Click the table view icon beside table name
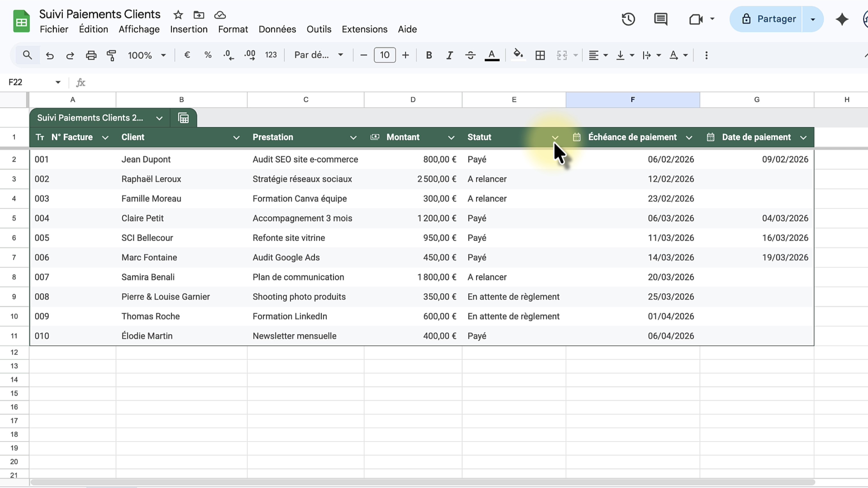This screenshot has height=488, width=868. [x=183, y=118]
